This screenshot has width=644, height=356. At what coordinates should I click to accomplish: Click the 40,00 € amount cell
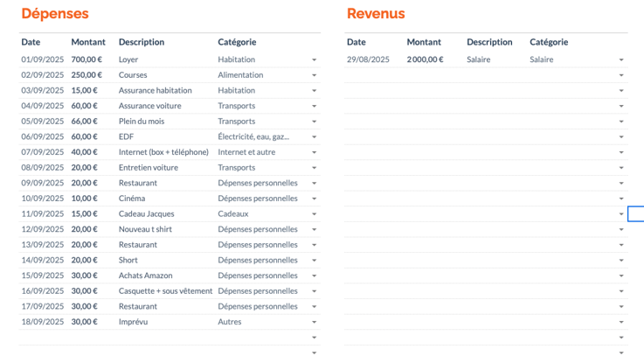coord(84,151)
